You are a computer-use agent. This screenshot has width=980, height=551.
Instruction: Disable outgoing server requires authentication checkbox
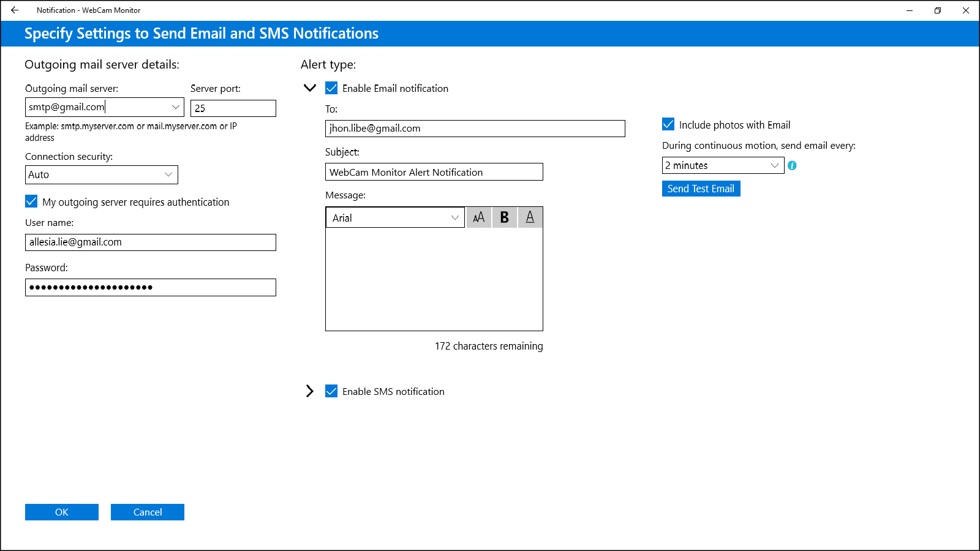click(x=31, y=201)
